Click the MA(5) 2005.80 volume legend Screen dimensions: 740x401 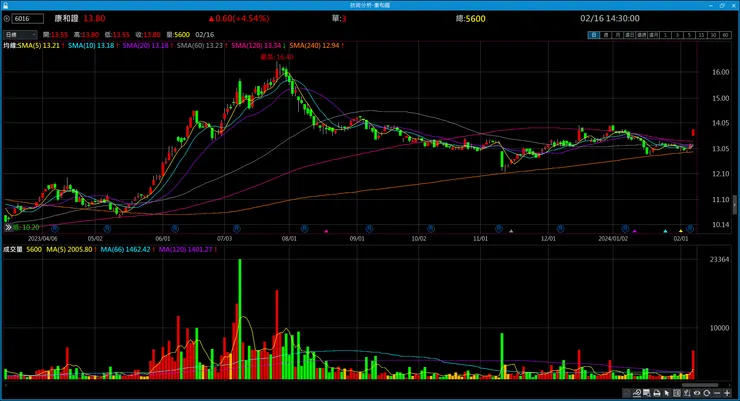[71, 250]
